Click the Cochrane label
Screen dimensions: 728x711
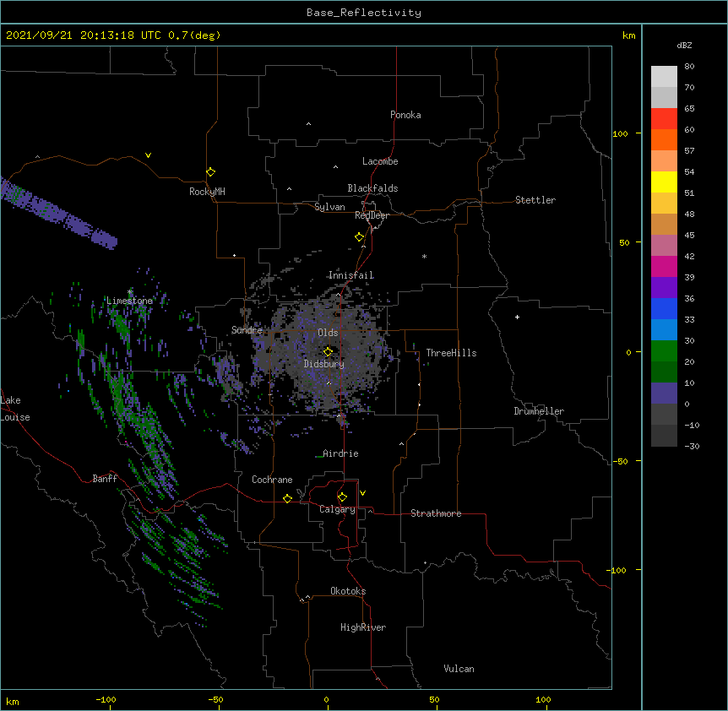point(272,480)
